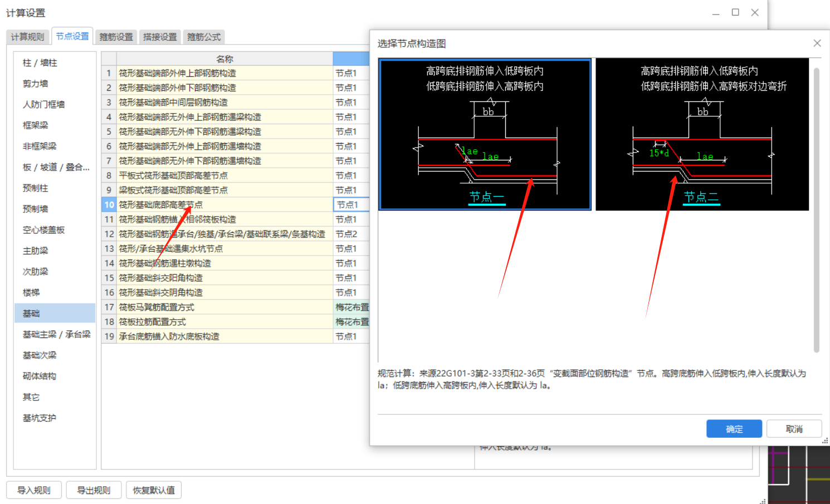Select 基础主梁 / 承台梁 category

point(55,334)
